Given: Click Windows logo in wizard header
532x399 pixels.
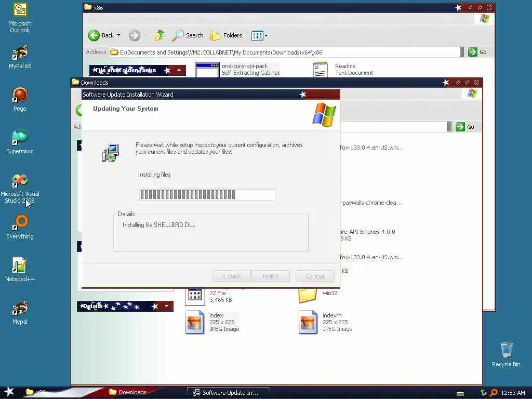Looking at the screenshot, I should coord(324,115).
